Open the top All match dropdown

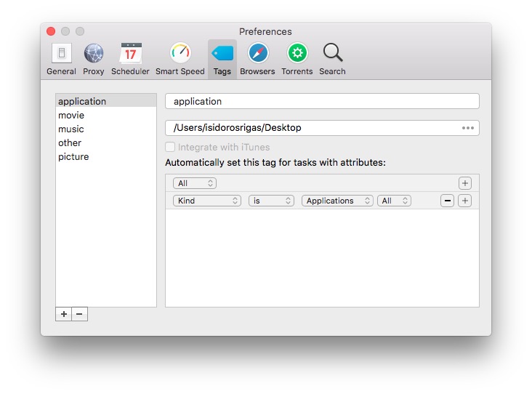coord(194,183)
